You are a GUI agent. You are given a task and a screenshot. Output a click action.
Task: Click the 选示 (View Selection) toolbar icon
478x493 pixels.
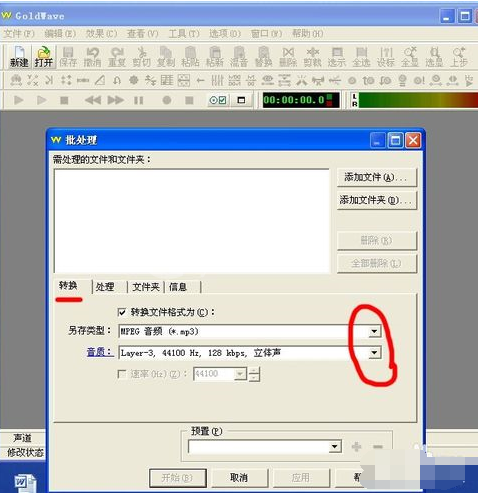(x=337, y=57)
